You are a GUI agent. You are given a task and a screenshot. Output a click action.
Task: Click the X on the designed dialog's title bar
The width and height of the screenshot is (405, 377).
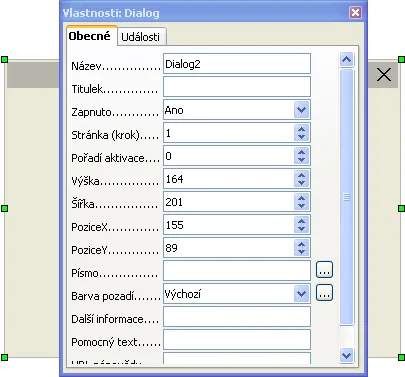(x=384, y=75)
